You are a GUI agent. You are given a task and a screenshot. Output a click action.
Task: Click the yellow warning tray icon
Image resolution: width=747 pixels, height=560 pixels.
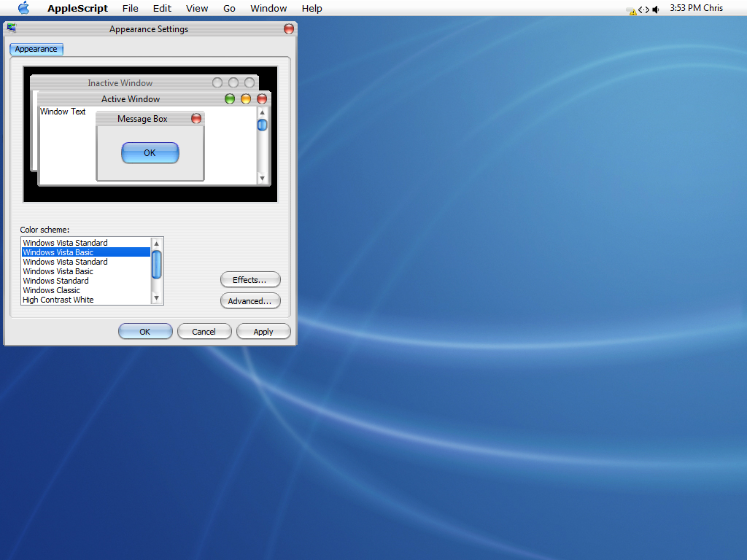pyautogui.click(x=632, y=11)
